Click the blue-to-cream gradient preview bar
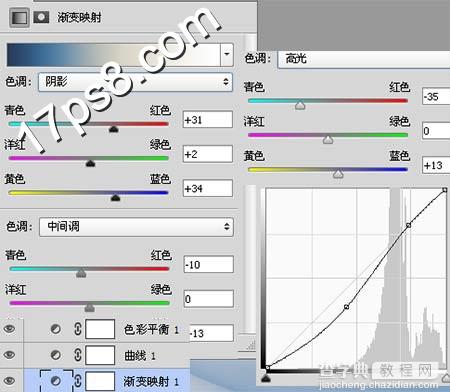 [x=113, y=54]
